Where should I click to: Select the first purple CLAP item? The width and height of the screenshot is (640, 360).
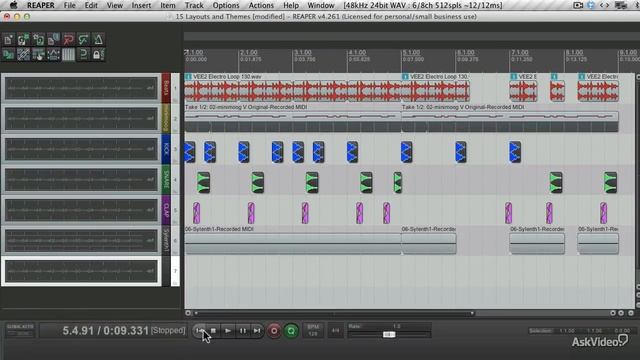point(196,213)
